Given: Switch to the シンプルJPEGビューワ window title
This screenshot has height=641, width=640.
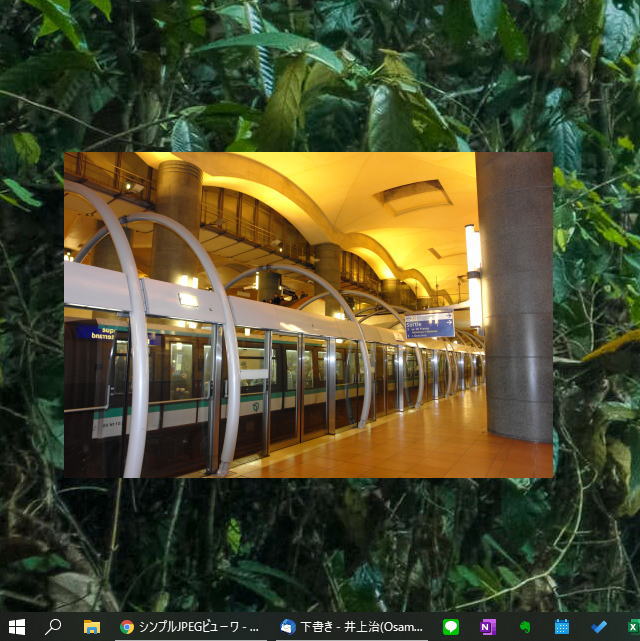Looking at the screenshot, I should (x=200, y=627).
